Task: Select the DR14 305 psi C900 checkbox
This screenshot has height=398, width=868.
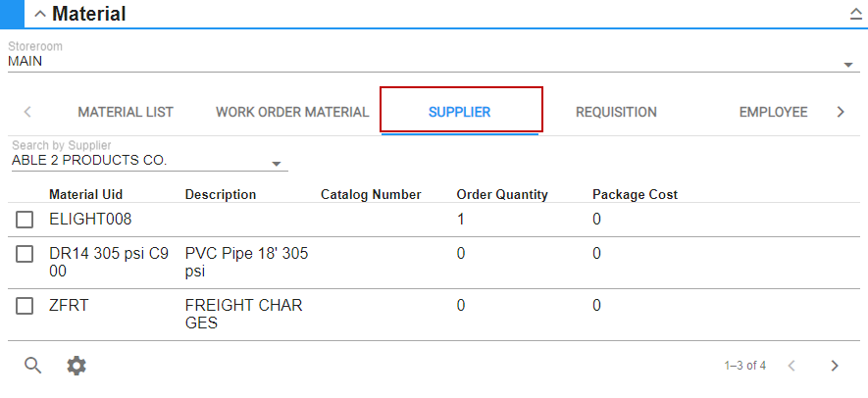Action: (x=25, y=255)
